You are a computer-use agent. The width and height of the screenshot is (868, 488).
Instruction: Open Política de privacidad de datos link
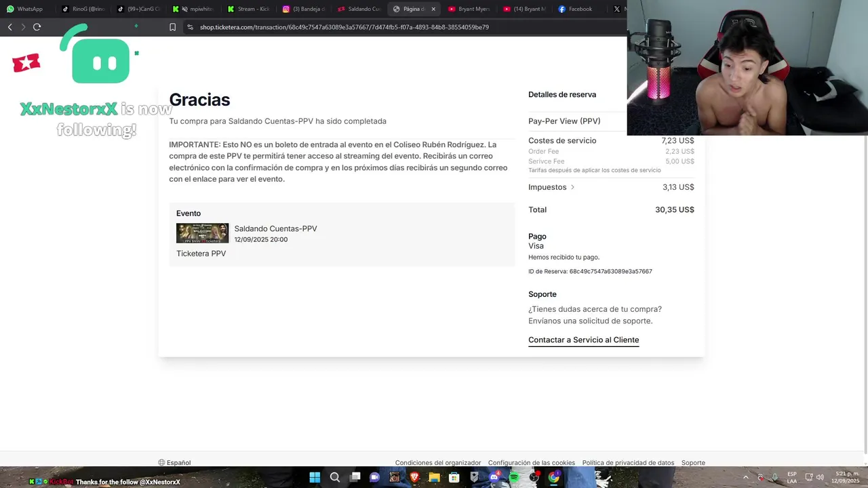click(x=628, y=463)
